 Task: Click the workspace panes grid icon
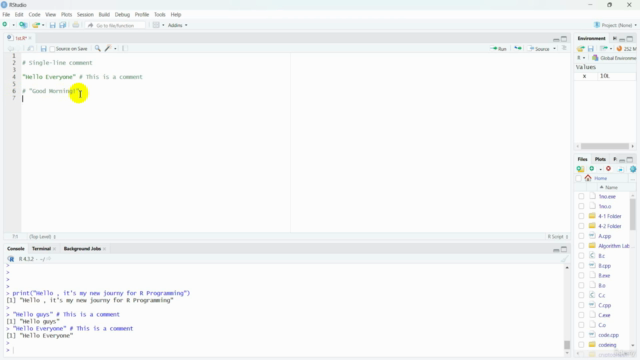[x=156, y=25]
